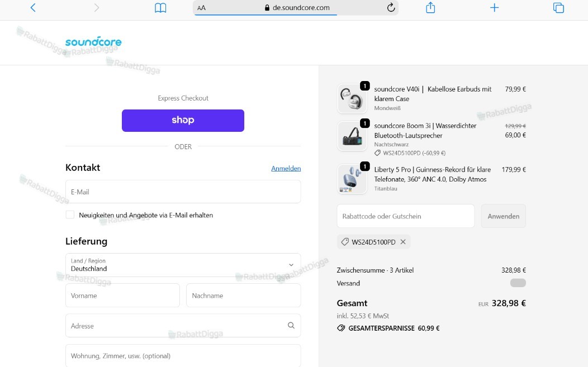This screenshot has height=367, width=588.
Task: Click the Anwenden button
Action: click(x=503, y=216)
